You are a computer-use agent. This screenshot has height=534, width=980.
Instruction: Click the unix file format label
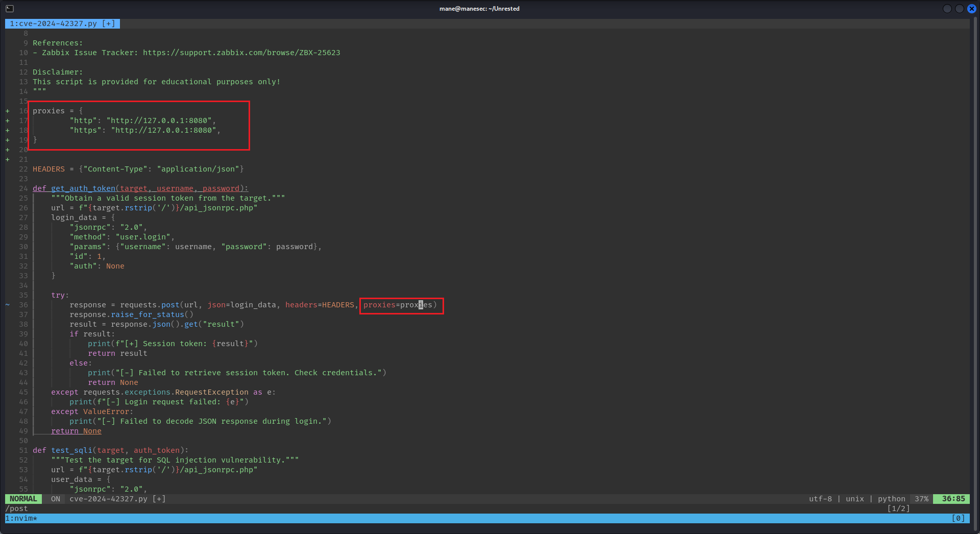tap(855, 499)
